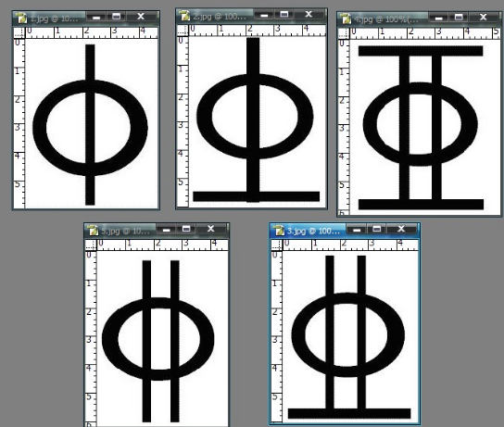Click the 4.jpg document icon

coord(346,19)
